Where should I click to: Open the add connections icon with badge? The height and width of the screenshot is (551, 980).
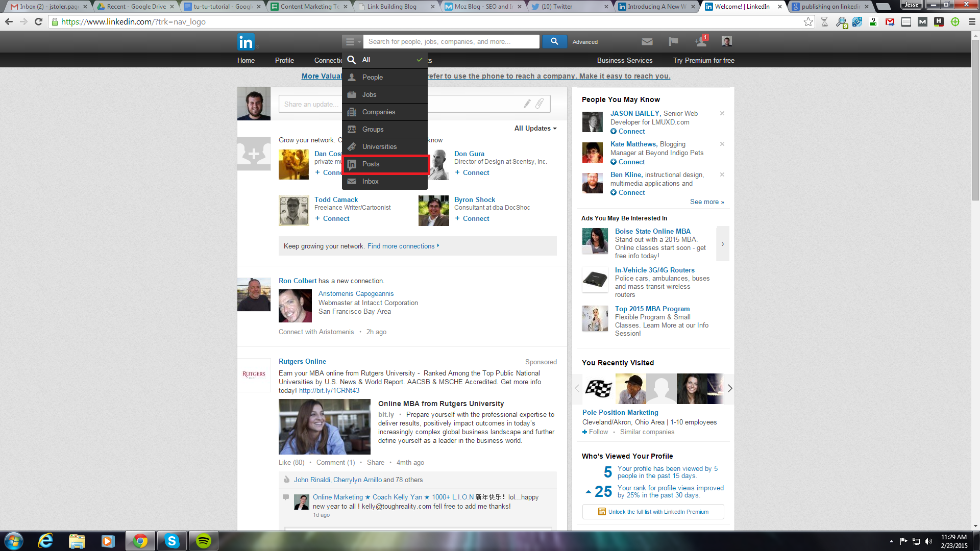[701, 41]
